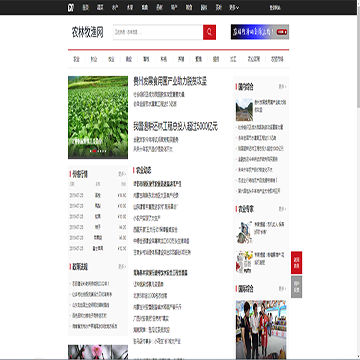Open the pink flower image at bottom left

pyautogui.click(x=98, y=352)
